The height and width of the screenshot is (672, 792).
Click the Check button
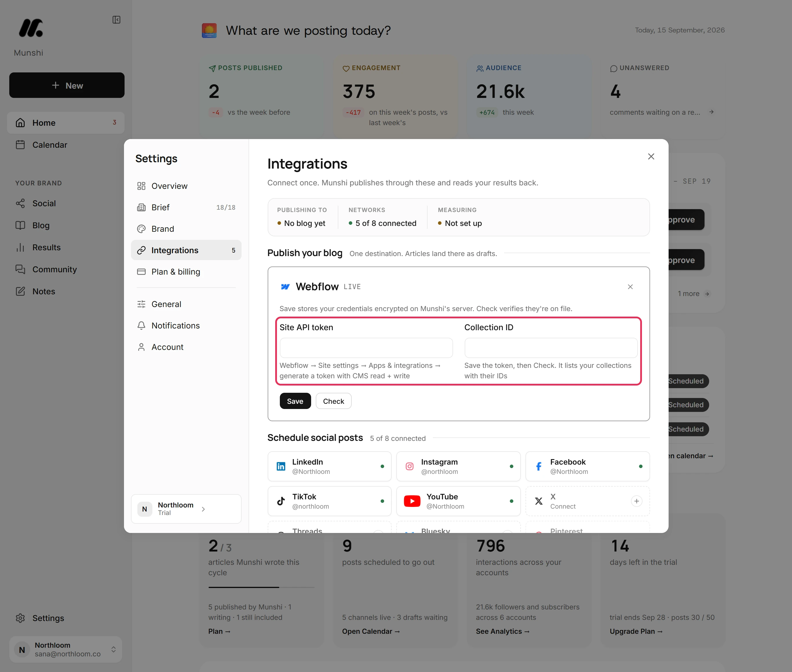click(333, 401)
